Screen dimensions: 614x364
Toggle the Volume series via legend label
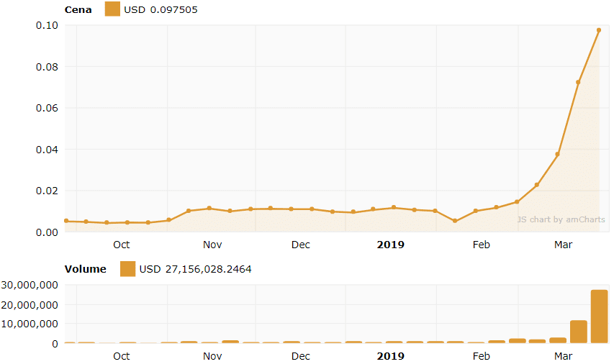(x=85, y=269)
